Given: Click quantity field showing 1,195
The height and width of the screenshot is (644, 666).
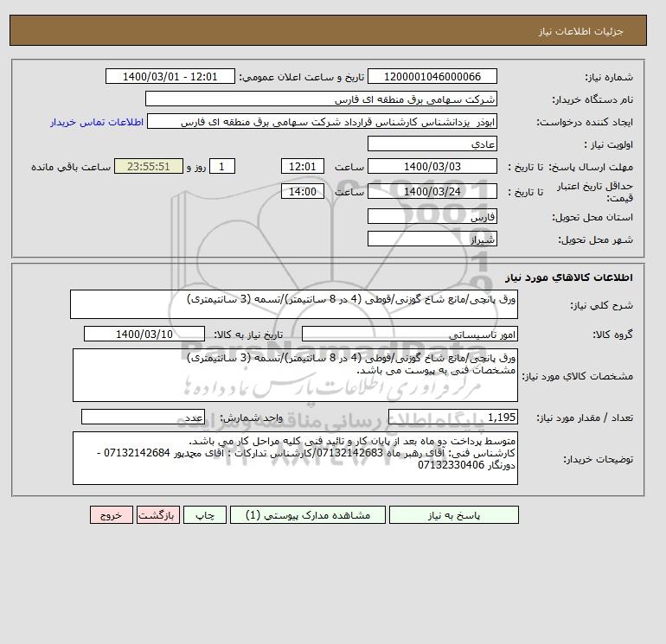Looking at the screenshot, I should coord(452,418).
